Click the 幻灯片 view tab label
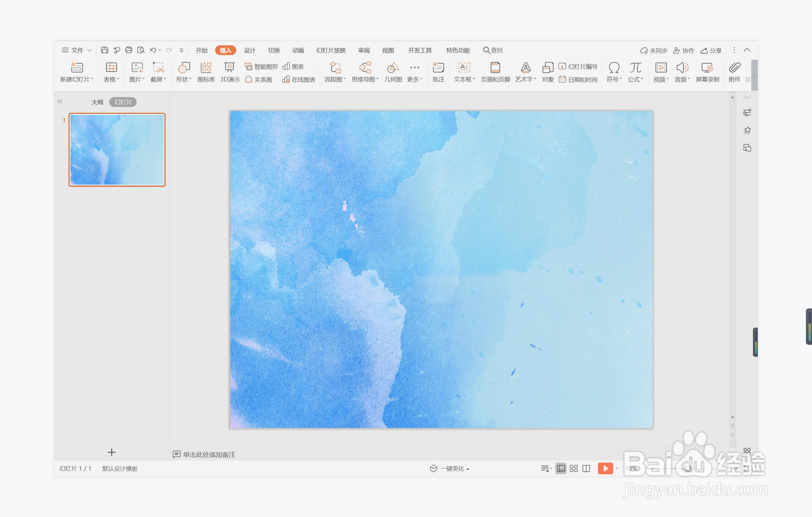Viewport: 812px width, 517px height. pos(123,102)
